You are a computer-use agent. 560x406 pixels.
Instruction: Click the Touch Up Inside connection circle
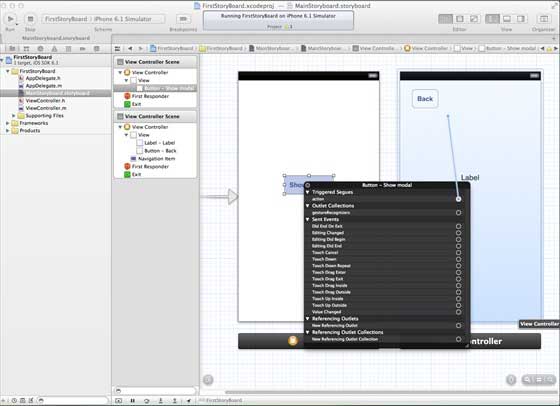pyautogui.click(x=458, y=299)
